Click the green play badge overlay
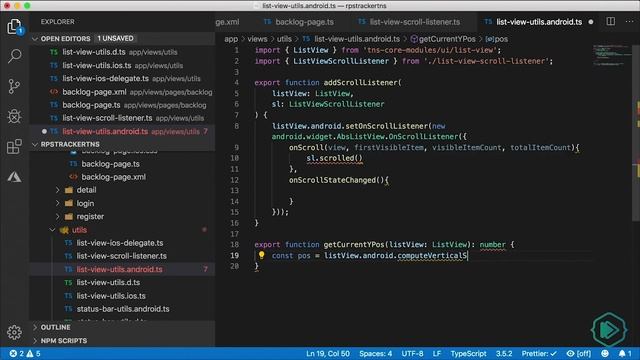The height and width of the screenshot is (360, 640). click(x=609, y=329)
